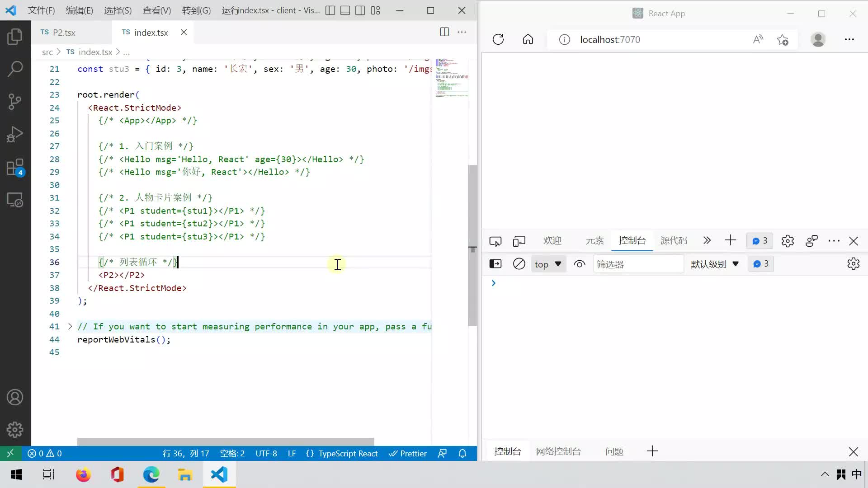868x488 pixels.
Task: Open the 文件(F) menu
Action: coord(41,10)
